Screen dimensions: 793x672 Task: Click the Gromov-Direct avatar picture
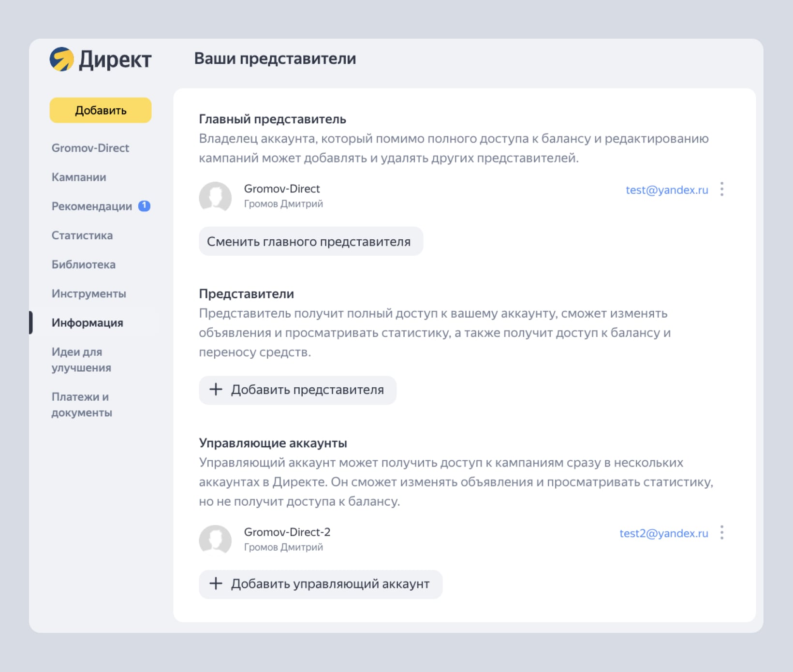pos(215,196)
